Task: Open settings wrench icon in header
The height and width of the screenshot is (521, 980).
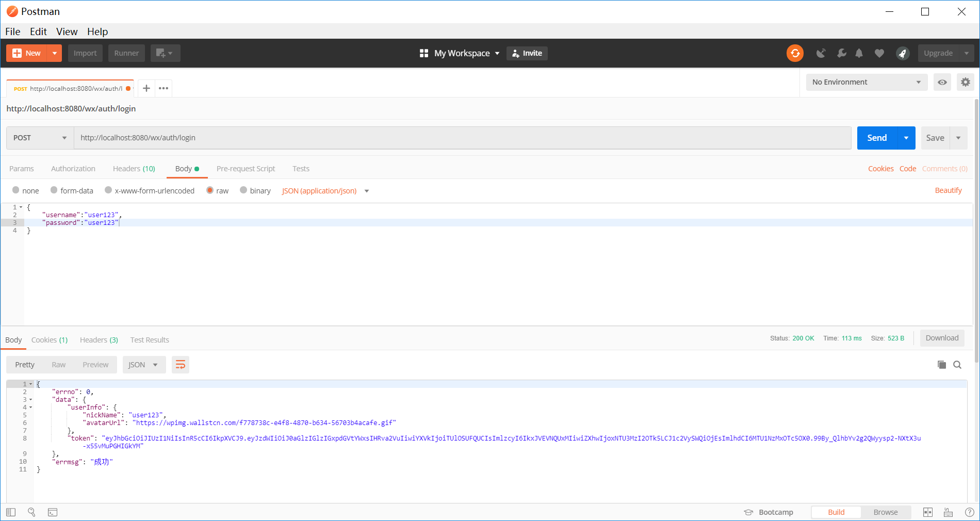Action: 841,53
